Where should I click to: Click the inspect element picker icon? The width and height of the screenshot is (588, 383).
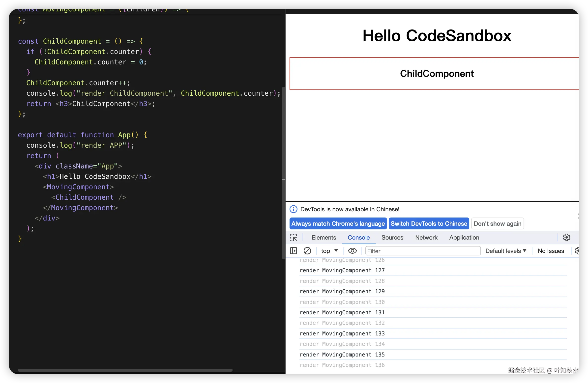(x=294, y=237)
